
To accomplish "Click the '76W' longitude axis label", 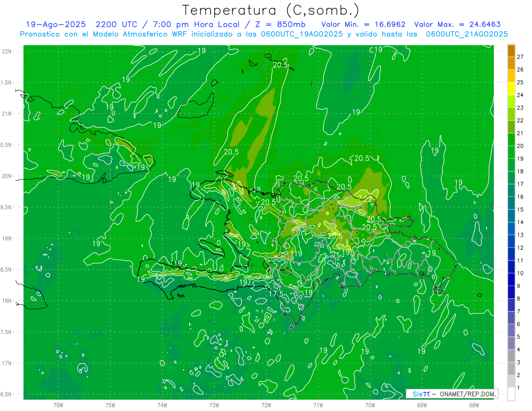I will [x=58, y=405].
